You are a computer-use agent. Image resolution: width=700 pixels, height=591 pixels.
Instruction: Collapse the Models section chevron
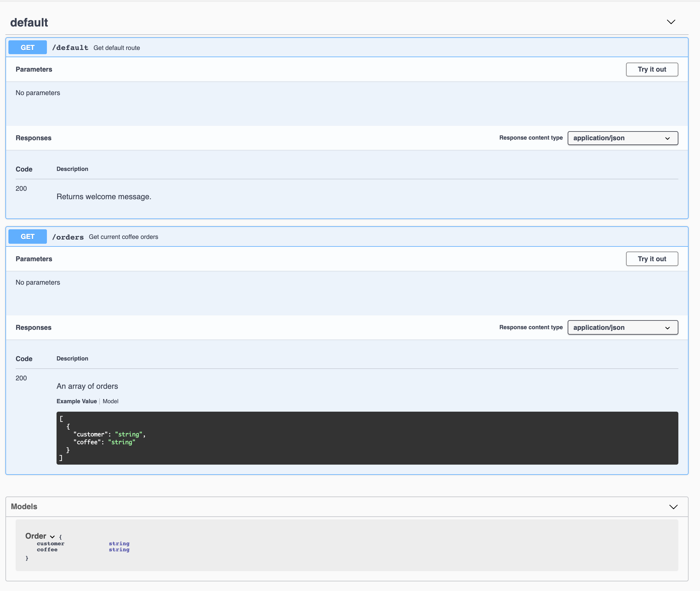coord(673,506)
